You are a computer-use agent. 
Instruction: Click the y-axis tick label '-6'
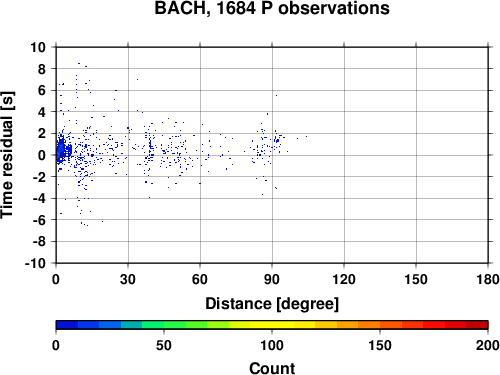click(39, 220)
